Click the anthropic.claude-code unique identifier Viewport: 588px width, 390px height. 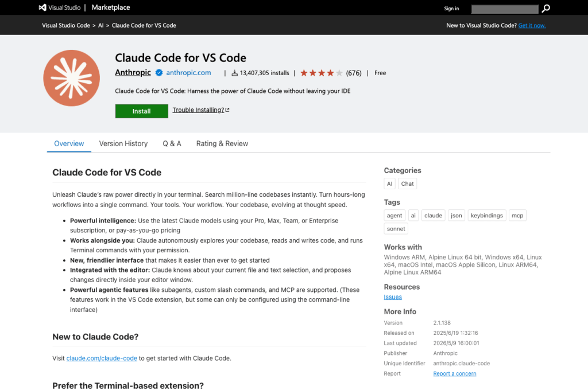pyautogui.click(x=461, y=364)
